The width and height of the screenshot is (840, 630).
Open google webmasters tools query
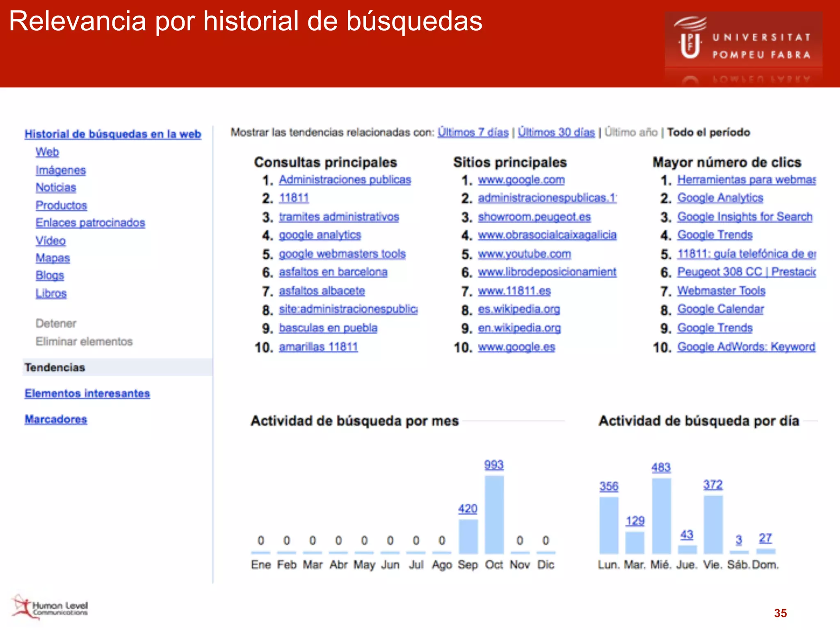[342, 254]
